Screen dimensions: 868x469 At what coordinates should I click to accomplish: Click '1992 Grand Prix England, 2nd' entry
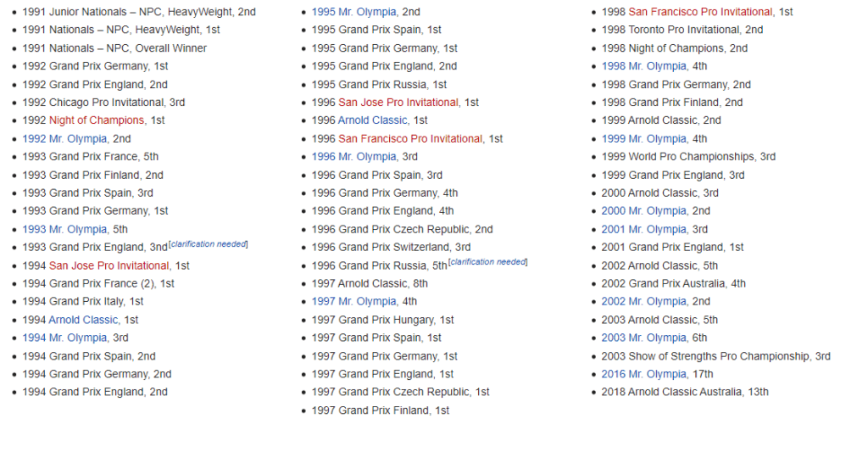pos(95,84)
